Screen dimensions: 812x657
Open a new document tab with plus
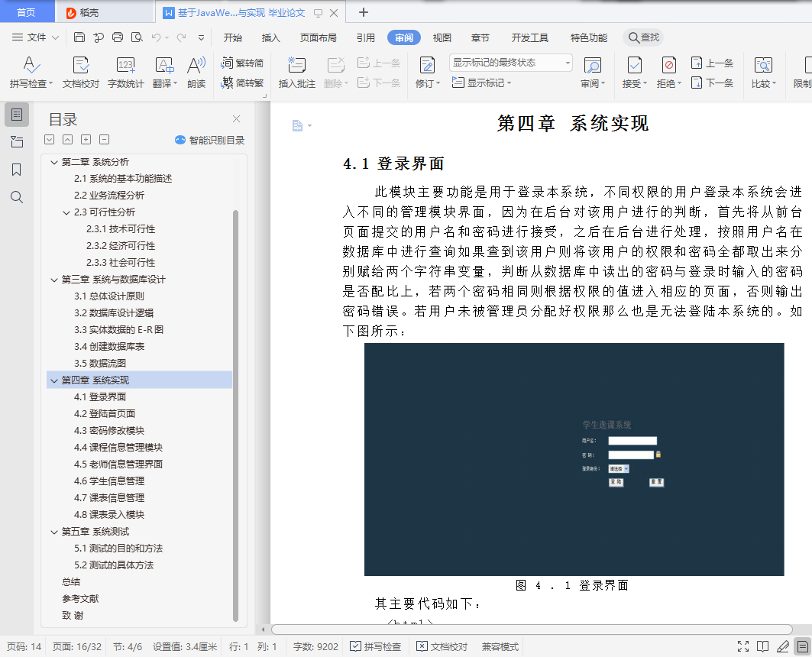(x=364, y=12)
